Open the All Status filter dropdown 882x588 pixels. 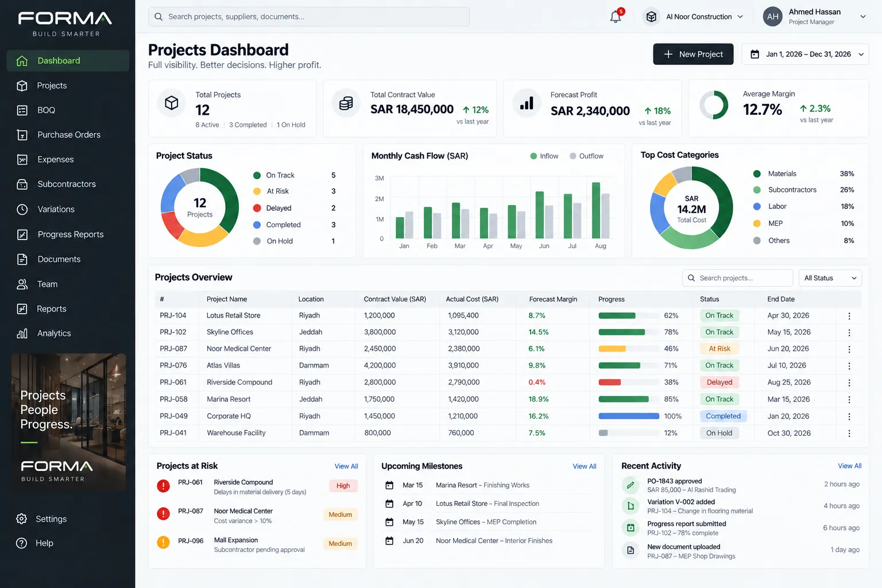click(830, 278)
